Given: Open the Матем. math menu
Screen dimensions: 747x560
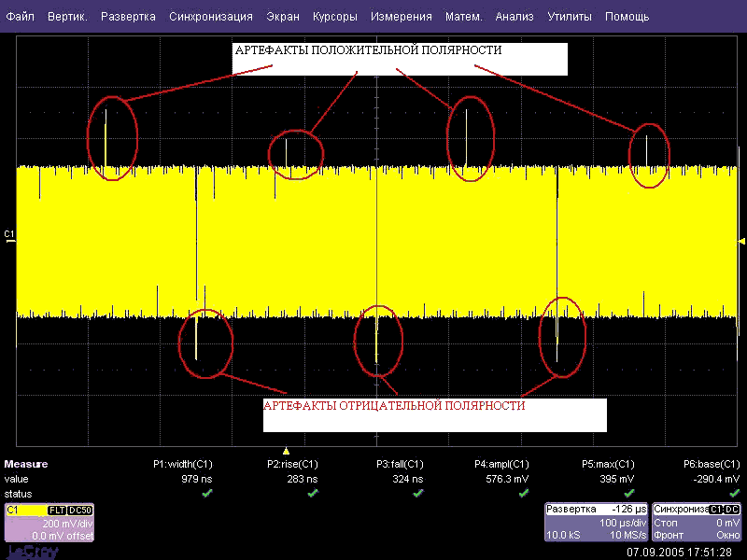Looking at the screenshot, I should point(464,17).
